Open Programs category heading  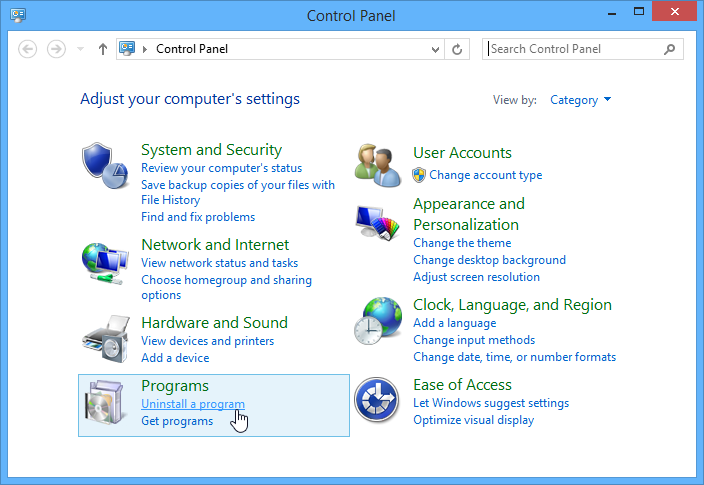click(x=175, y=386)
